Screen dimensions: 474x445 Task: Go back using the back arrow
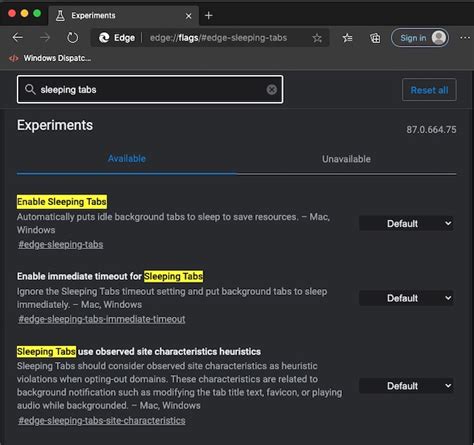coord(18,38)
